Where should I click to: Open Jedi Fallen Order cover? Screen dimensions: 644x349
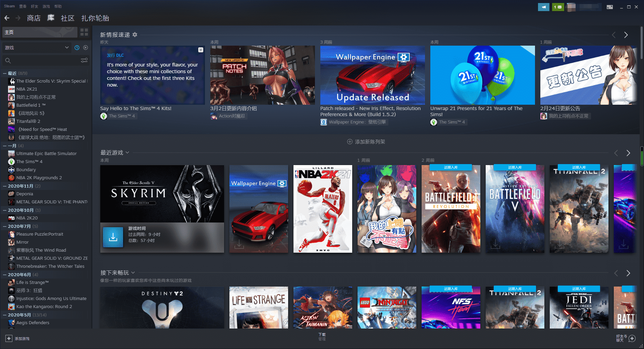(x=579, y=307)
